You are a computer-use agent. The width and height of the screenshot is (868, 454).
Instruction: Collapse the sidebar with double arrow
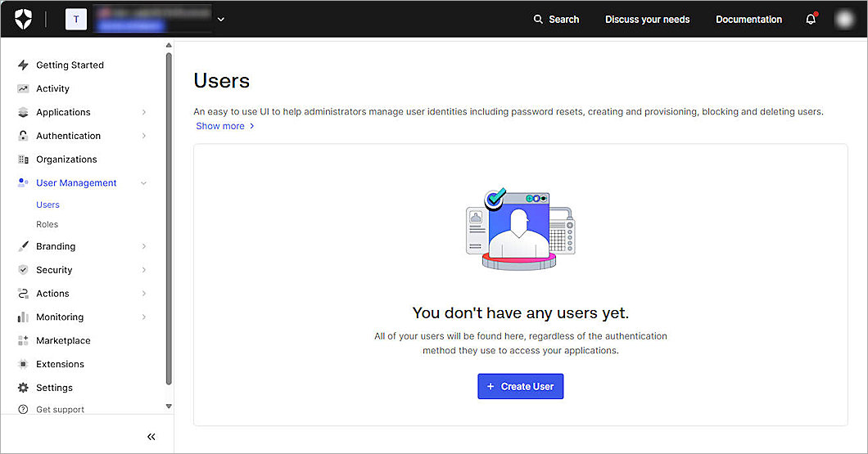tap(151, 437)
